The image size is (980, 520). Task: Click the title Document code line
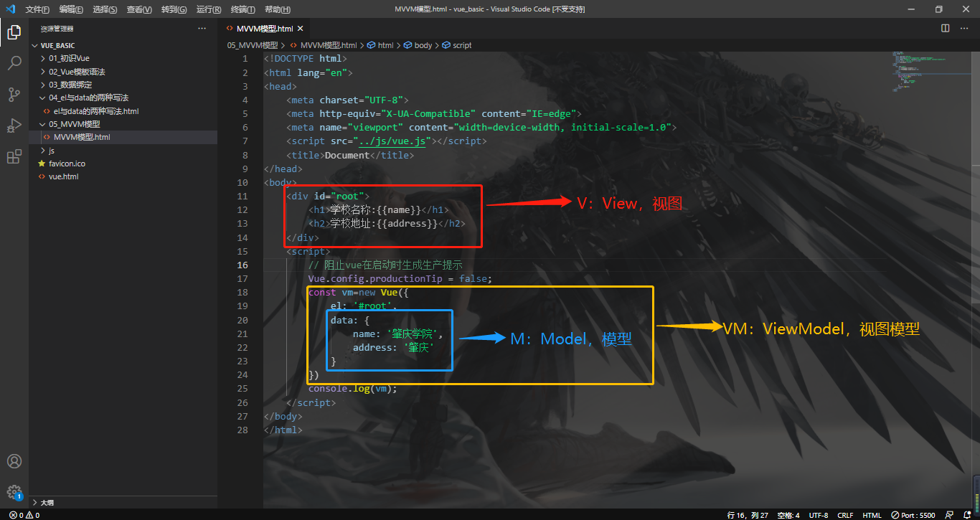[350, 155]
